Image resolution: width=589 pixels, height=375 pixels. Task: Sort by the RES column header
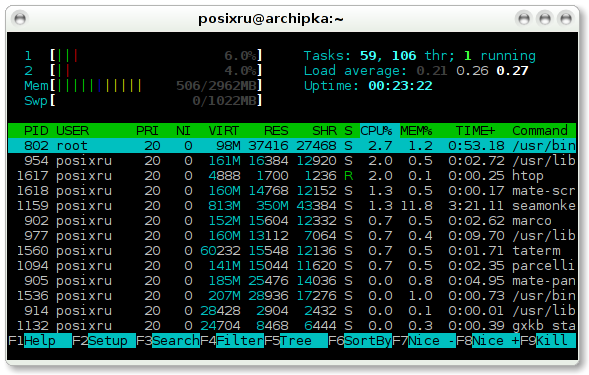[276, 130]
